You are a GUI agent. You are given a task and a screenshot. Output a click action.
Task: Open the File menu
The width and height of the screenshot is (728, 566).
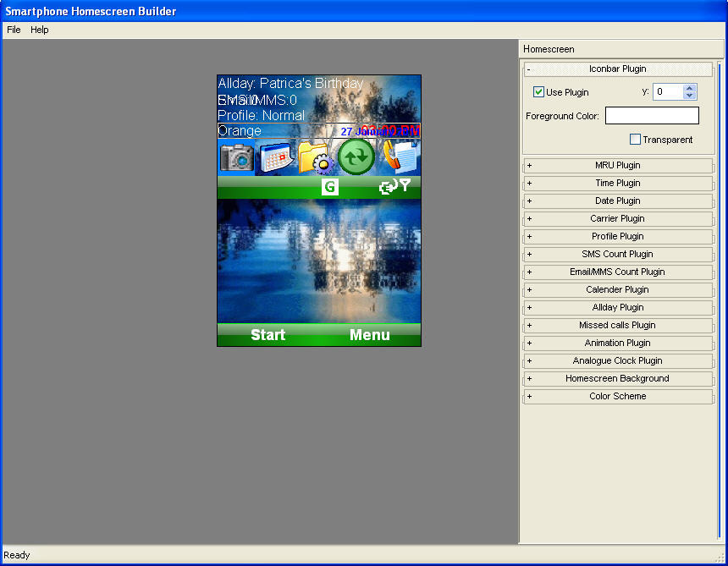[x=14, y=30]
